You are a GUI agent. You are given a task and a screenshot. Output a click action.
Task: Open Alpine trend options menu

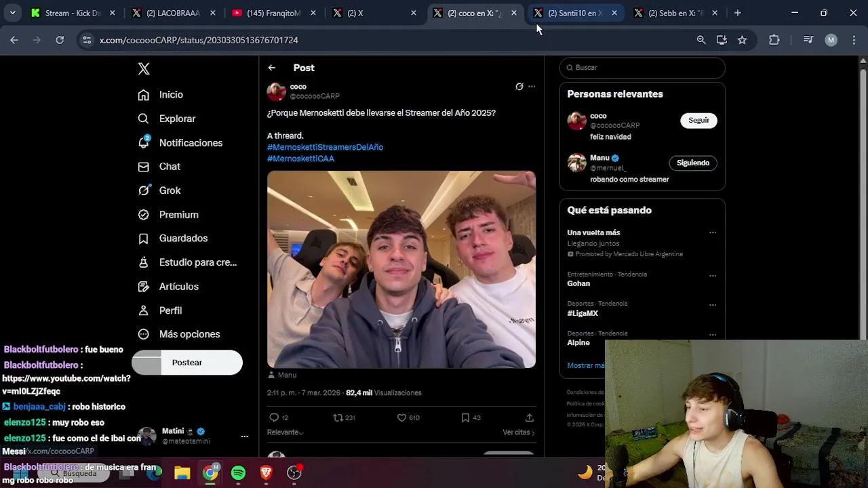(x=713, y=335)
